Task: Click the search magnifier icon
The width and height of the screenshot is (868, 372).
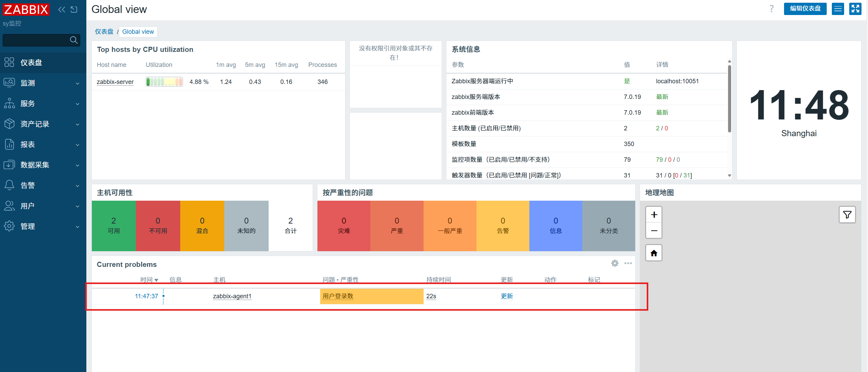Action: pos(74,40)
